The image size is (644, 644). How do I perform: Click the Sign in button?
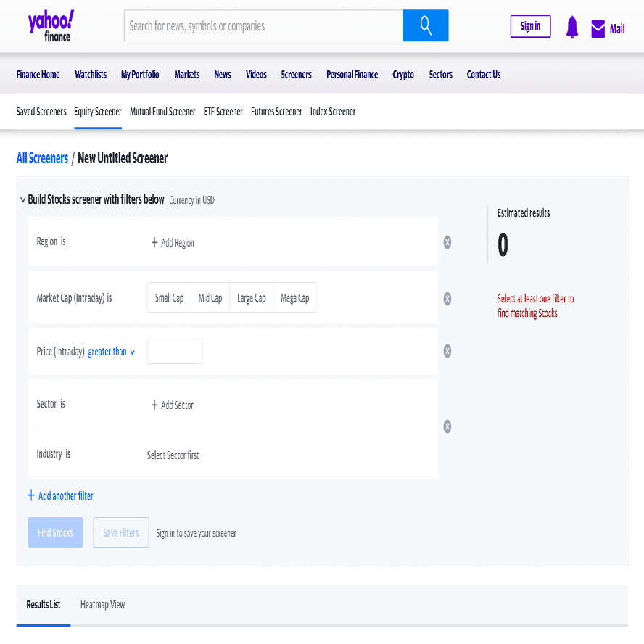tap(530, 26)
